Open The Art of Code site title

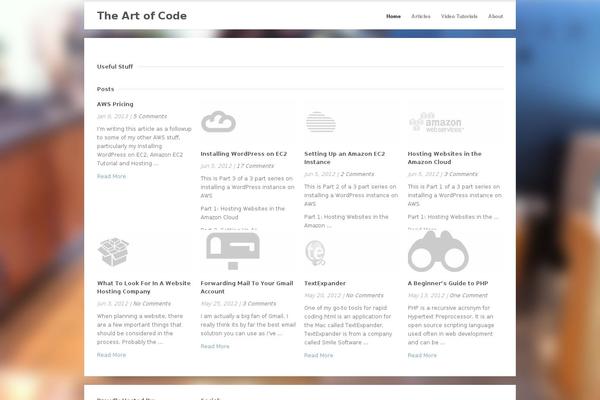click(142, 16)
